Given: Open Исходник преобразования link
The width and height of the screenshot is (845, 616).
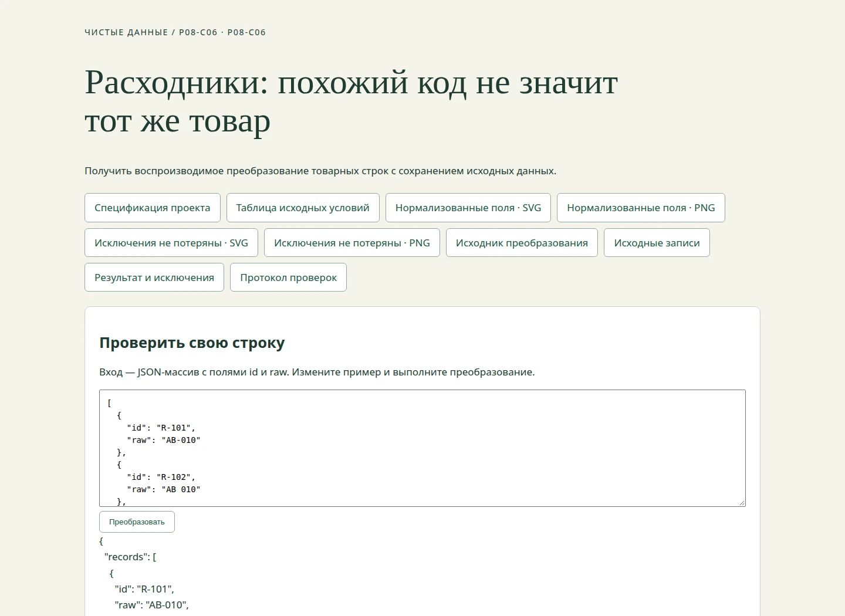Looking at the screenshot, I should pos(522,243).
